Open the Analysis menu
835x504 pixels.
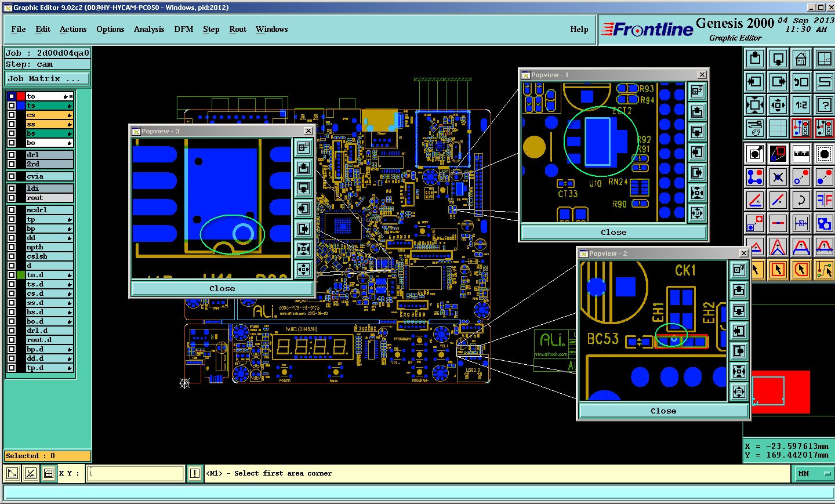coord(149,29)
